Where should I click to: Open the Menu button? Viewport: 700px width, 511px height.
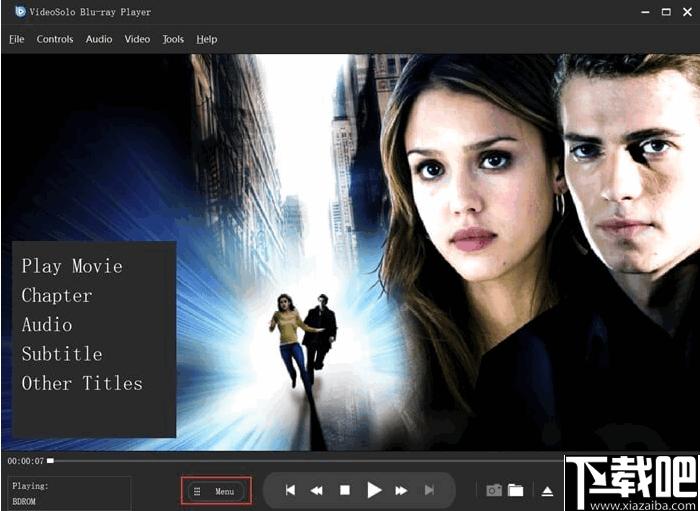pyautogui.click(x=217, y=491)
